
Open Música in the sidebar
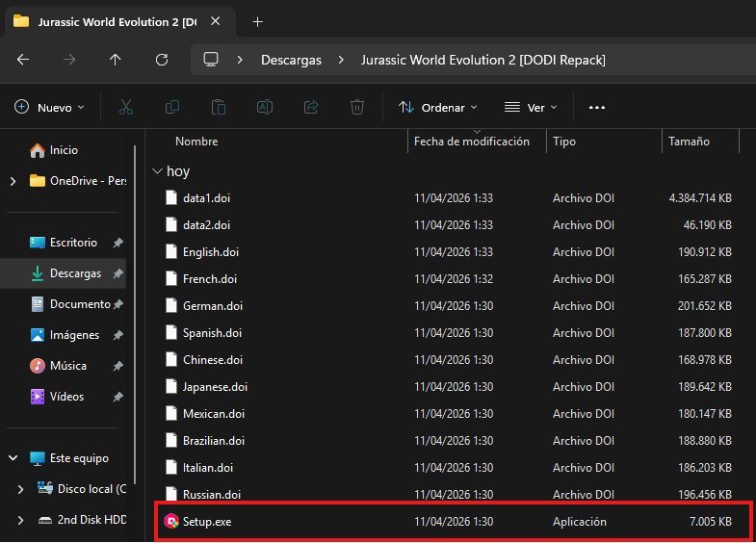[58, 366]
